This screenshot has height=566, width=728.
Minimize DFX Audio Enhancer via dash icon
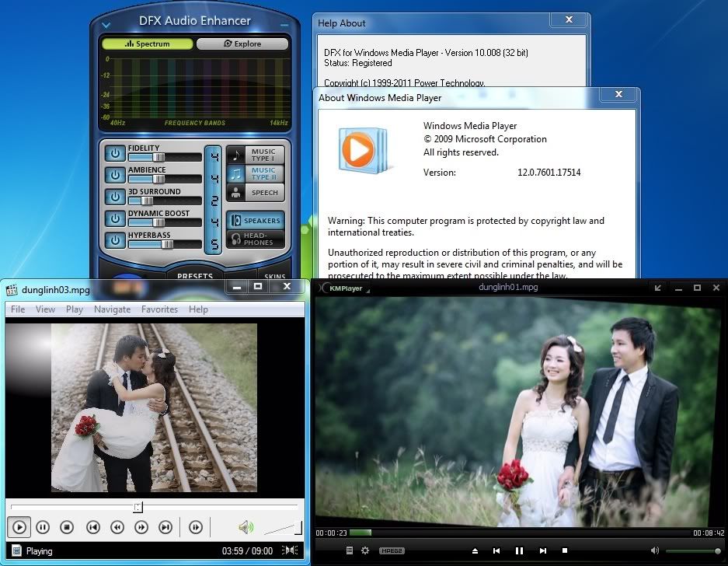(x=284, y=25)
